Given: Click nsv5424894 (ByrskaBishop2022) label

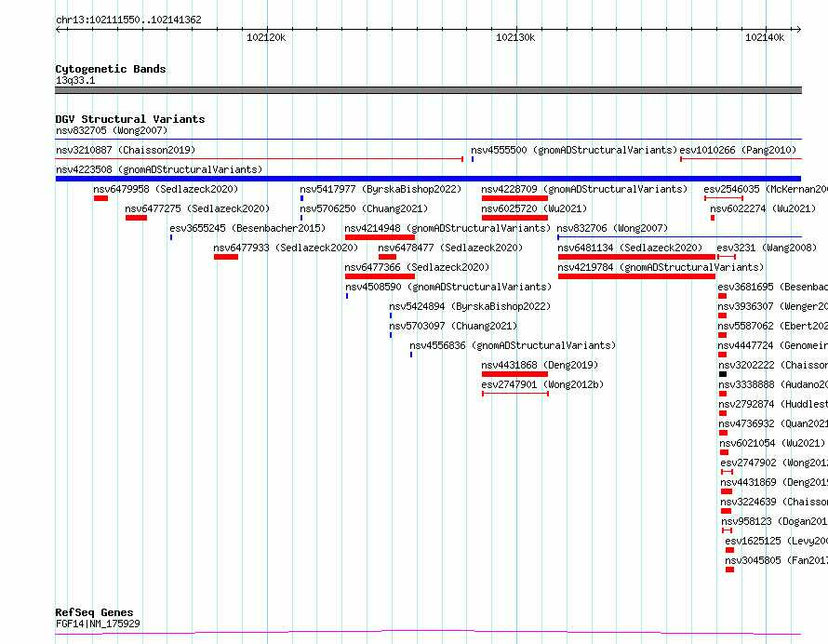Looking at the screenshot, I should [470, 306].
